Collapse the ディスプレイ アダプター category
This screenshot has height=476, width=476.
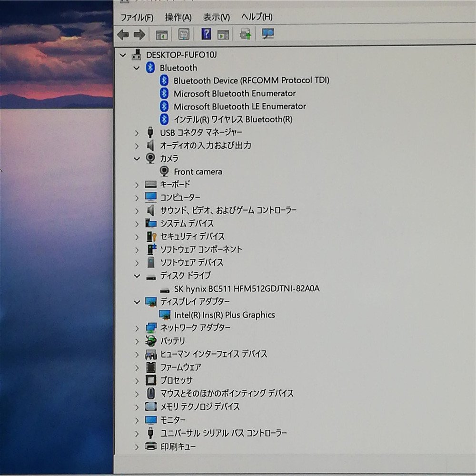[137, 301]
